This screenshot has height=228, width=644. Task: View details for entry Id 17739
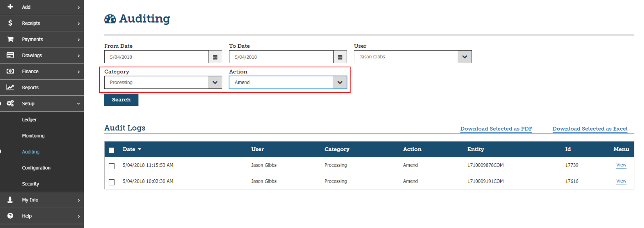tap(621, 165)
